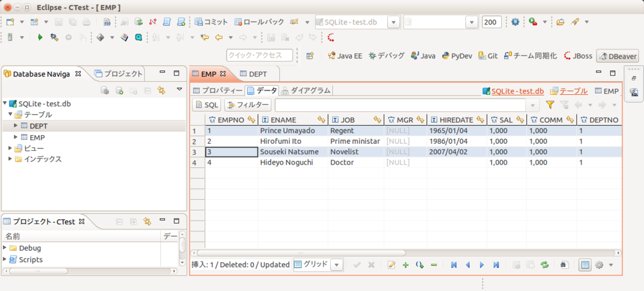Viewport: 644px width, 291px height.
Task: Click the クイック・アクセス quick access field
Action: 260,55
